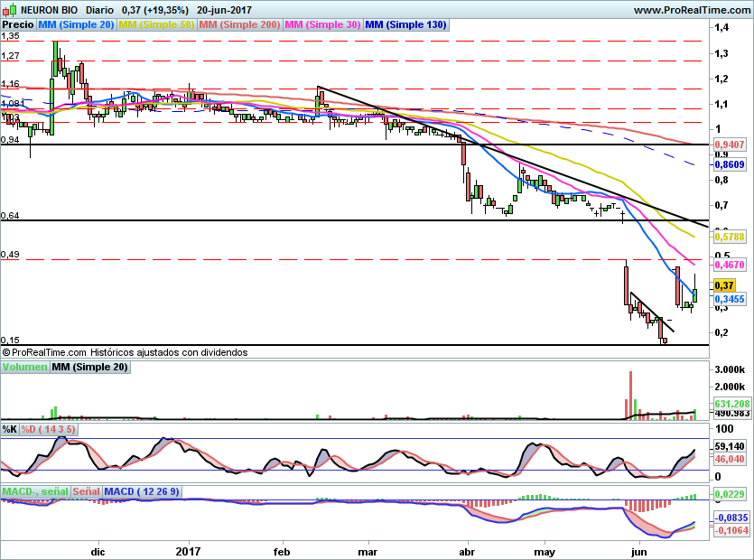Select the blue MM (Simple 20) price legend
The width and height of the screenshot is (754, 560).
click(x=76, y=25)
